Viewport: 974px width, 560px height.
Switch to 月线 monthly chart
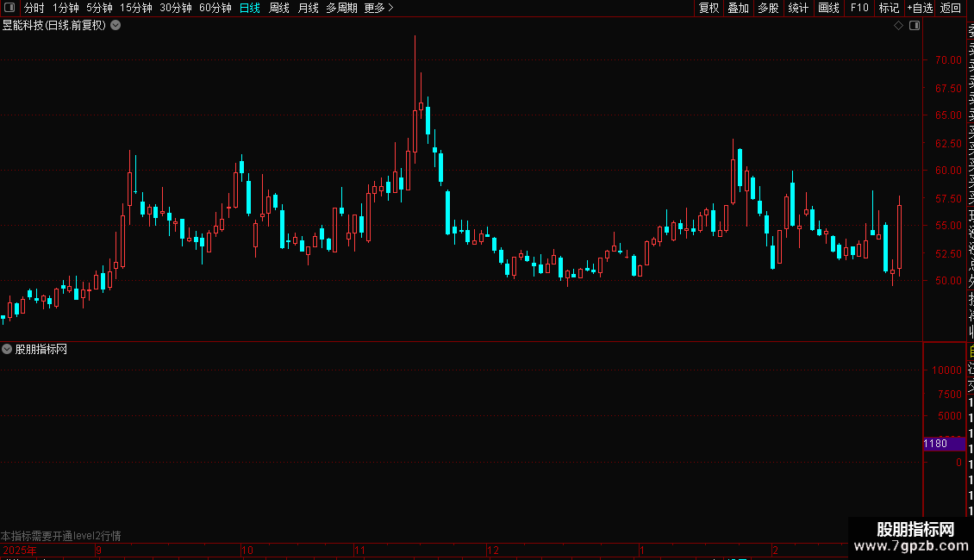(308, 8)
